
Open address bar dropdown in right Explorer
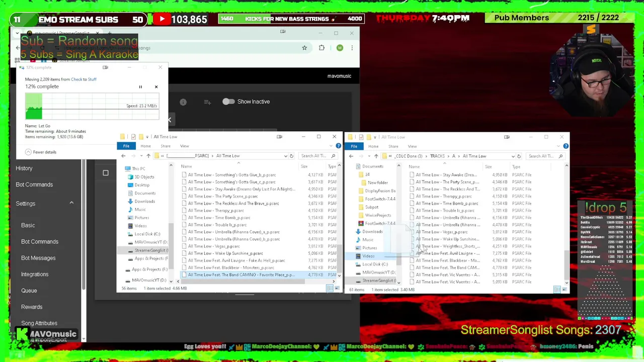coord(513,156)
